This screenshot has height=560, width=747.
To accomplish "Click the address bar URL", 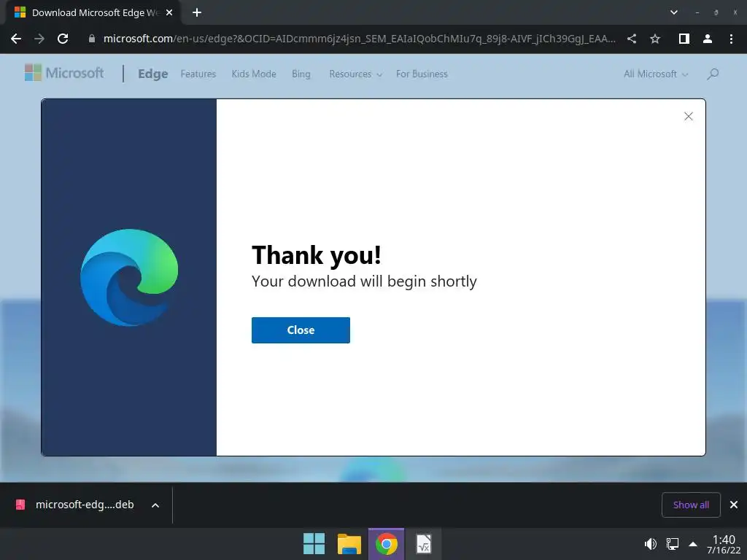I will tap(359, 39).
